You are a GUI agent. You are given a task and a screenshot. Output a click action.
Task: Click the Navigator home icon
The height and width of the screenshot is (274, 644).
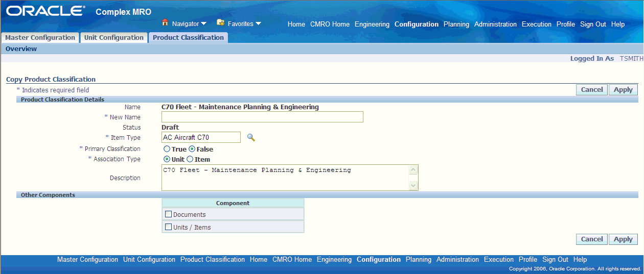165,23
